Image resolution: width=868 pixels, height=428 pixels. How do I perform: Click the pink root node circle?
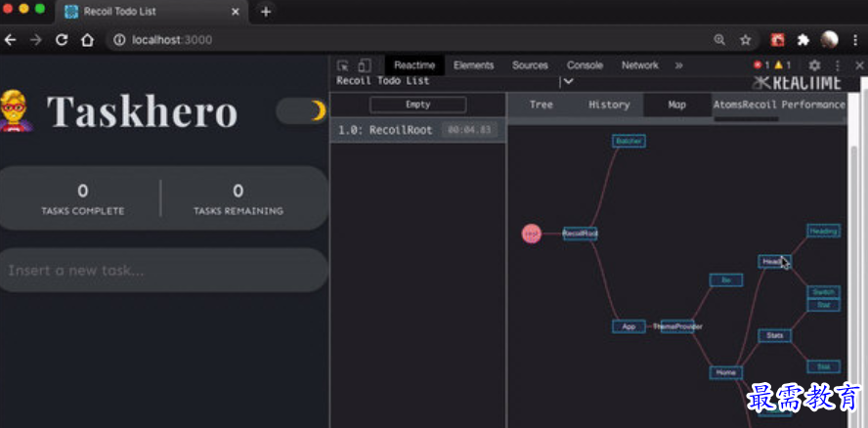tap(532, 234)
